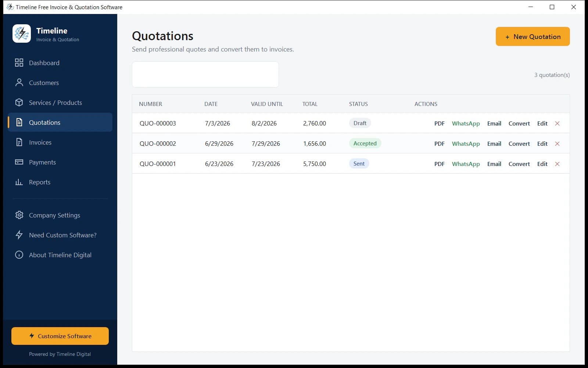This screenshot has width=588, height=368.
Task: Click the Customize Software button
Action: point(60,336)
